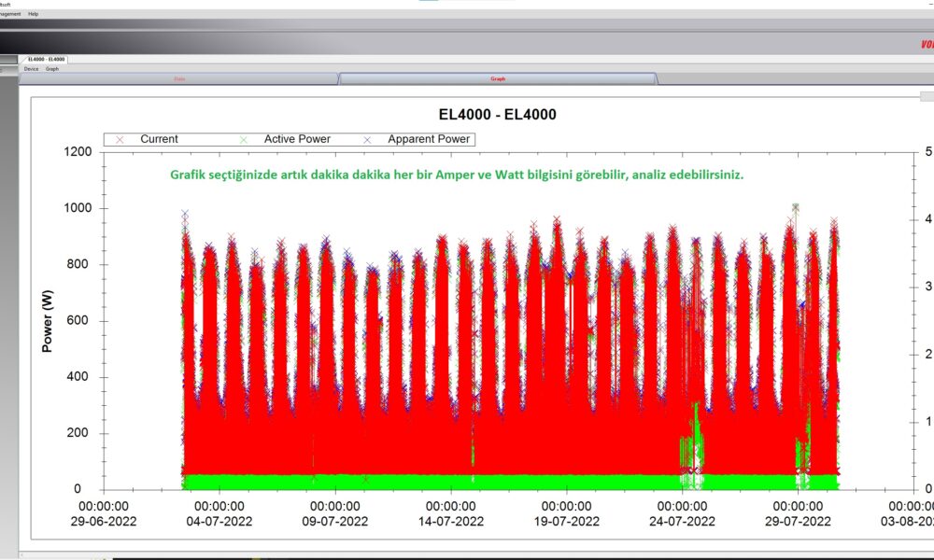
Task: Click the small gray button above chart's right corner
Action: (x=926, y=96)
